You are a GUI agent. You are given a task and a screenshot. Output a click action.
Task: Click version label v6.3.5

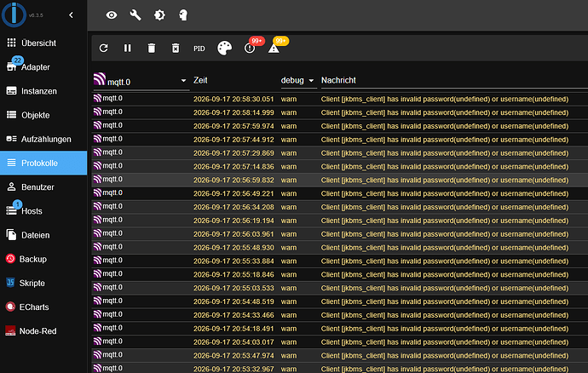36,15
